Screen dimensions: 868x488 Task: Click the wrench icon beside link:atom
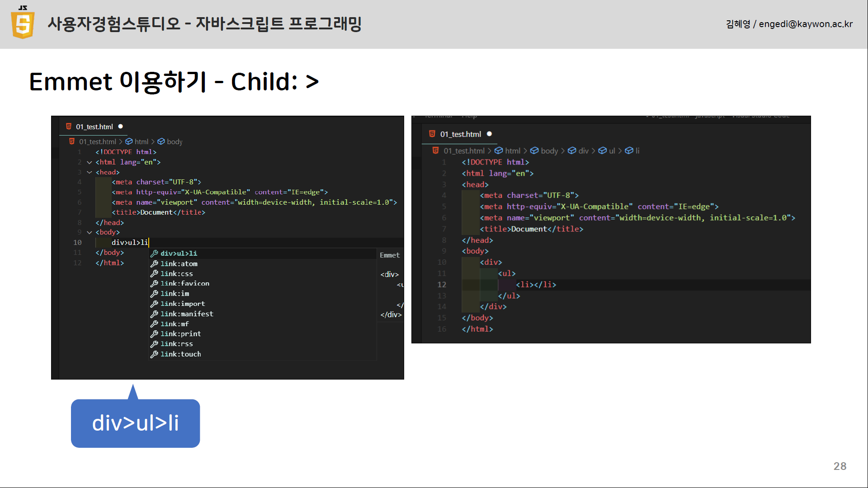click(x=154, y=263)
